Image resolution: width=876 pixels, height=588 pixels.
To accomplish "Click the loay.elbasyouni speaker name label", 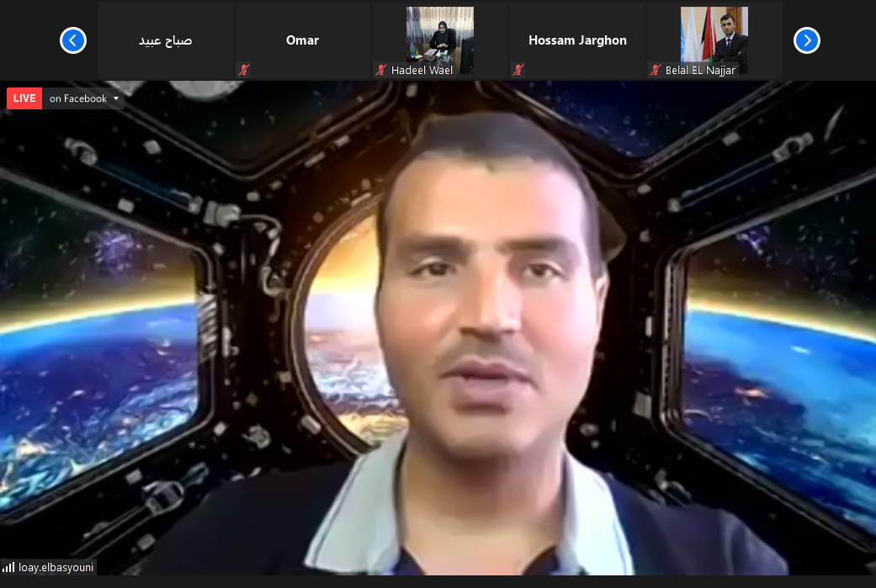I will [56, 568].
